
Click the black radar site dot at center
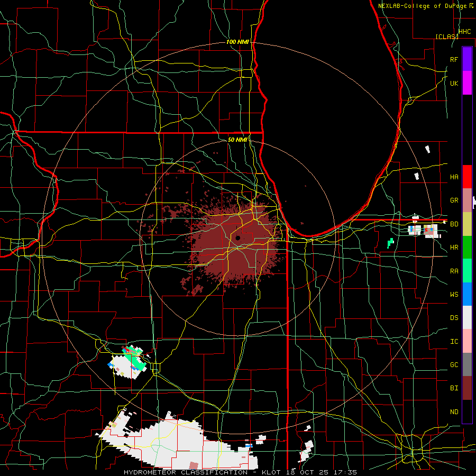click(x=237, y=237)
